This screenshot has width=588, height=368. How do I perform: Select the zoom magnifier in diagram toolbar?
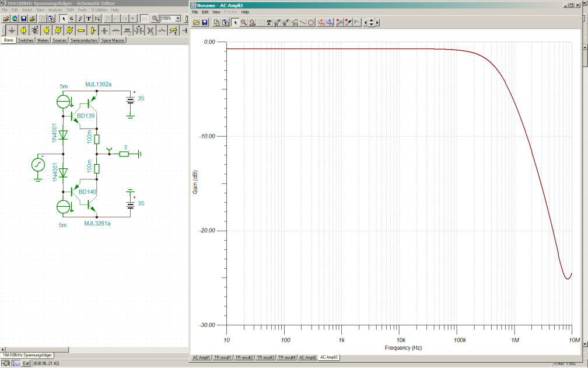click(244, 23)
